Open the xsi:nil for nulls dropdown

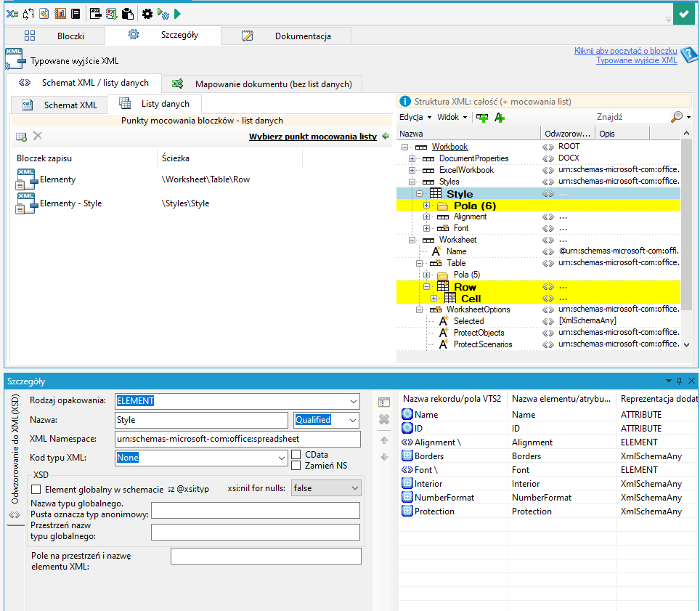tap(355, 488)
